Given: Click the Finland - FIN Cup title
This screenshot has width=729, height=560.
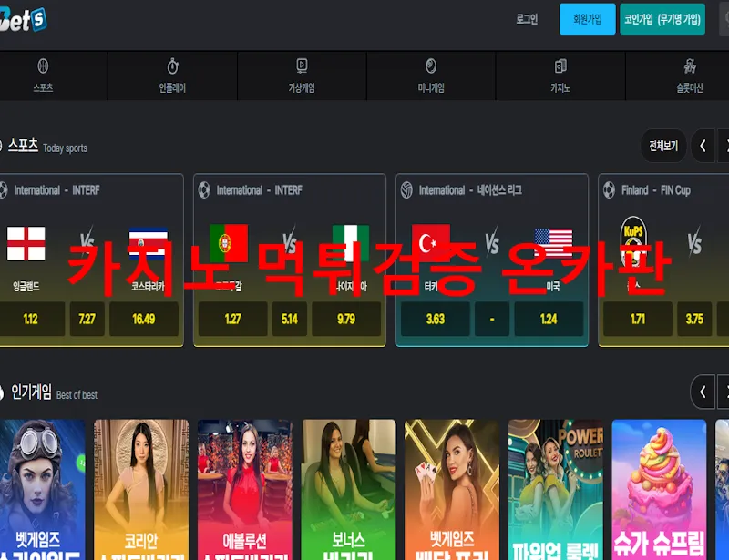Looking at the screenshot, I should pyautogui.click(x=655, y=190).
